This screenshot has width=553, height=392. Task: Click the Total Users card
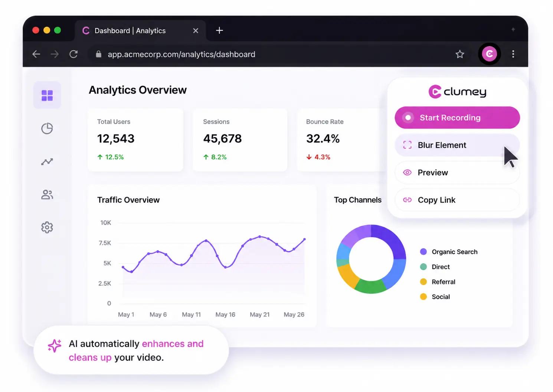click(135, 140)
